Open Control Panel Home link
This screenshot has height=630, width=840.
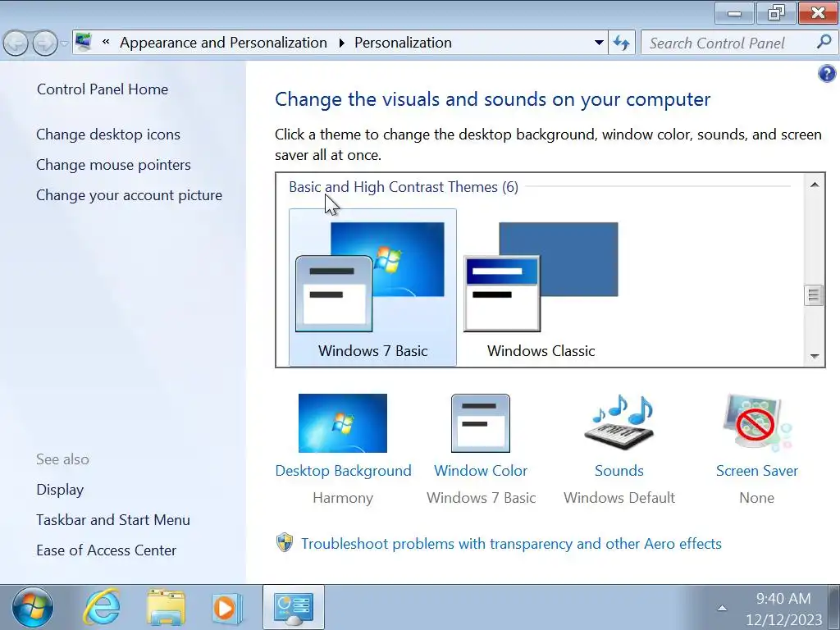click(x=103, y=89)
